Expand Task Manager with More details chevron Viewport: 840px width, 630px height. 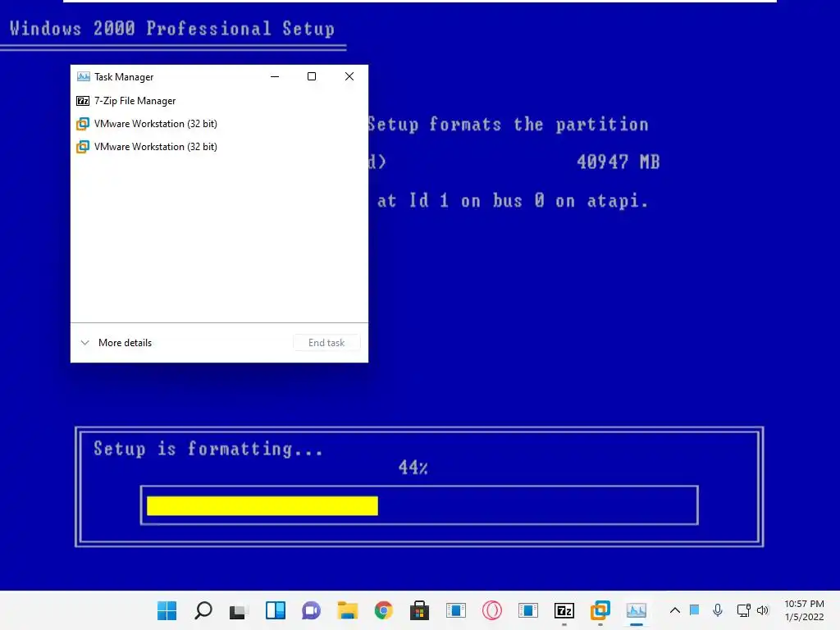(84, 343)
